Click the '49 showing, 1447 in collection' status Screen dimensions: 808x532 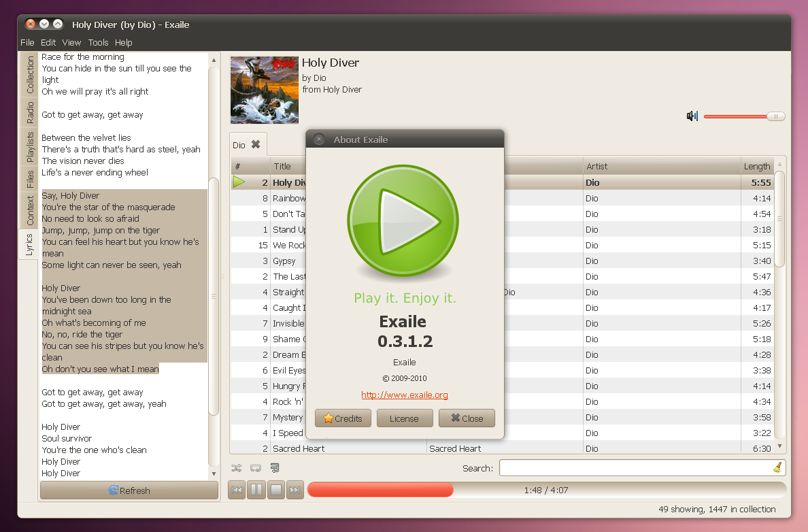(x=717, y=510)
